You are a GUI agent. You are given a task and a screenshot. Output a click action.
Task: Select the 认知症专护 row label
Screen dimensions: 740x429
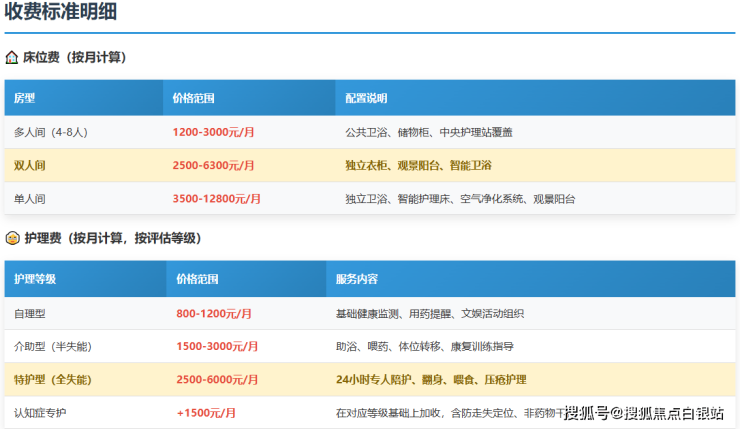(42, 413)
